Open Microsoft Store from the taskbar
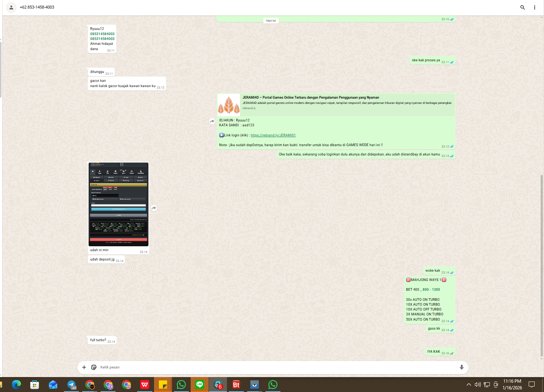This screenshot has height=392, width=544. (35, 385)
